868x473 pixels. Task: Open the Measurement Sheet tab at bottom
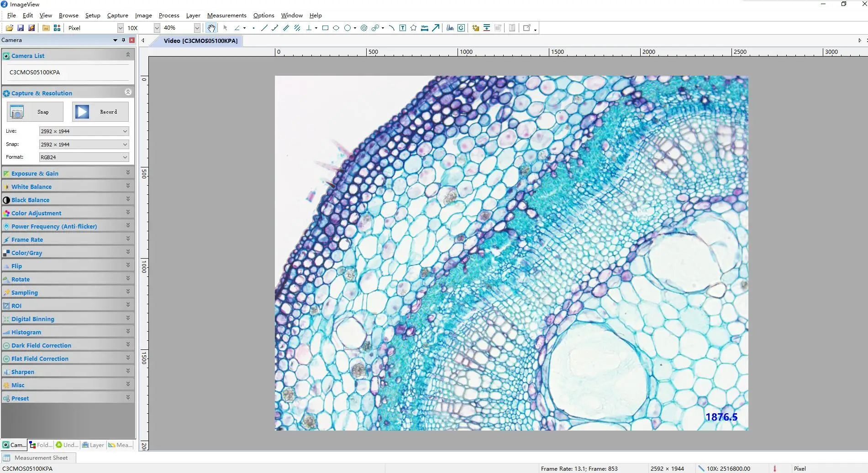[38, 458]
